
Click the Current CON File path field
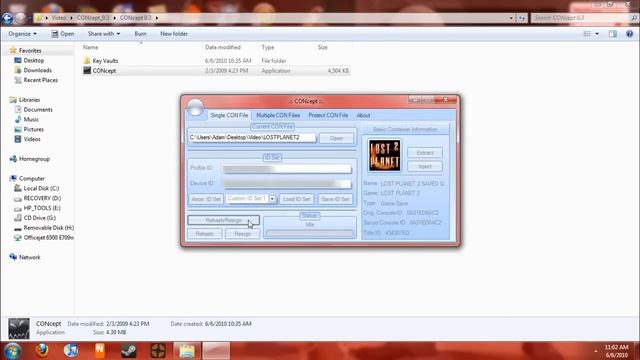[252, 138]
